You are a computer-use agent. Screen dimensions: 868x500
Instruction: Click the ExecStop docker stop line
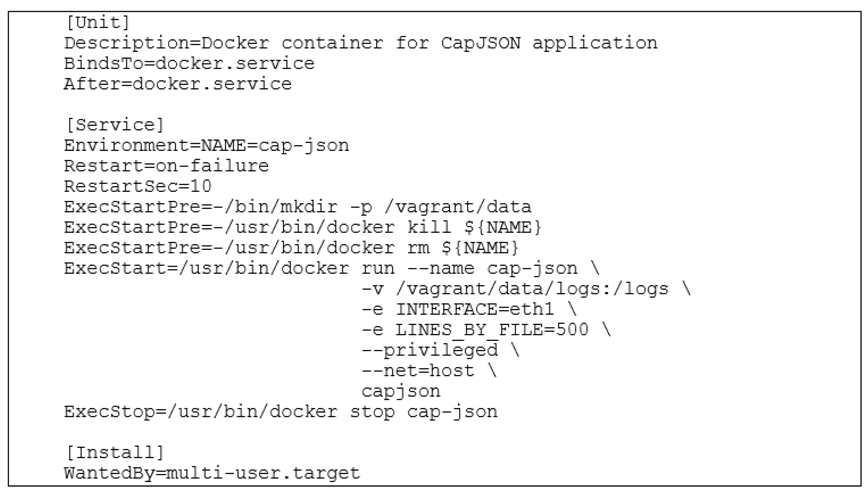pyautogui.click(x=281, y=412)
